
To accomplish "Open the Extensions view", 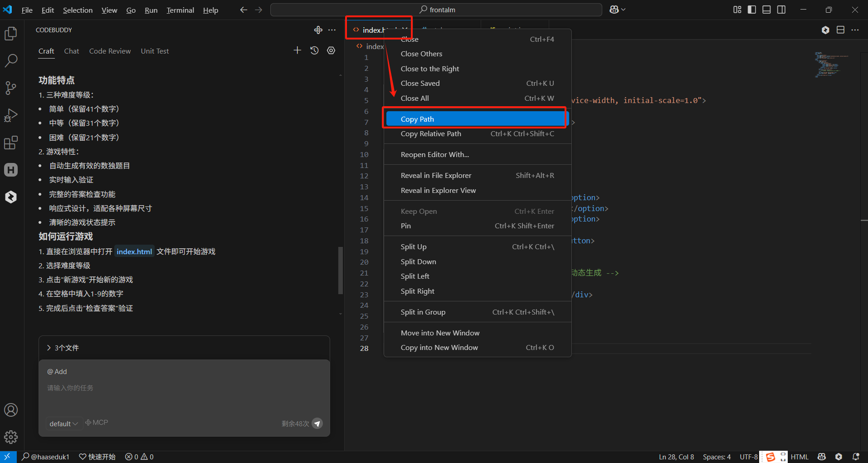I will pos(11,143).
